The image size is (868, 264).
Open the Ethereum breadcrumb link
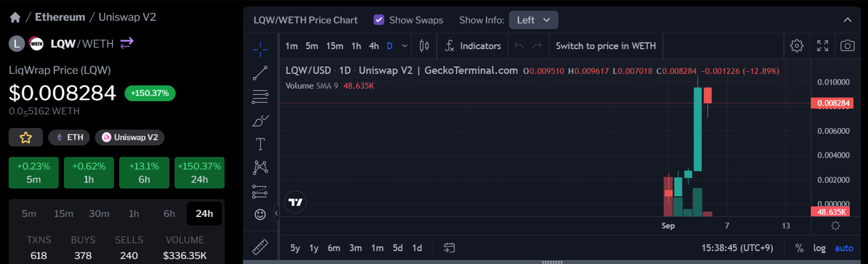click(x=60, y=17)
